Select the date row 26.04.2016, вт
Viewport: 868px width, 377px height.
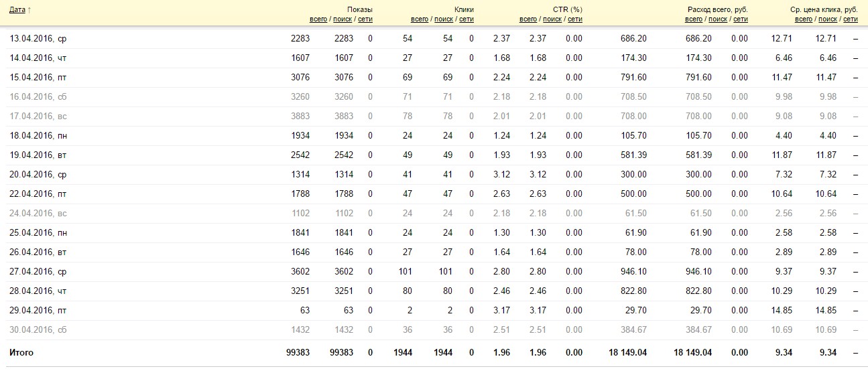coord(38,252)
